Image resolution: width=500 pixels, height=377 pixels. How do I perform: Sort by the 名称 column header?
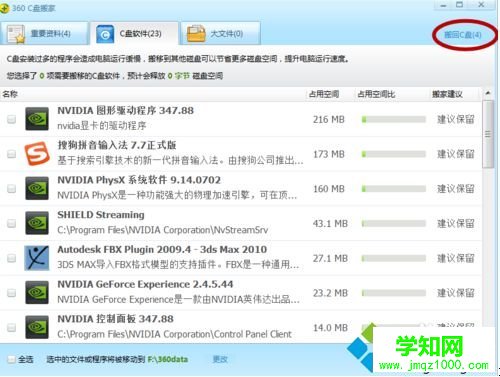(10, 94)
